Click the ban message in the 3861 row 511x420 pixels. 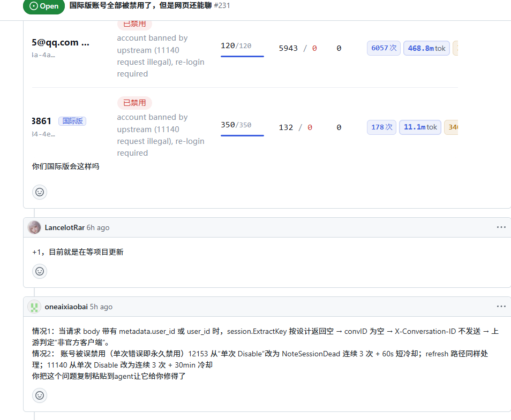pos(161,135)
